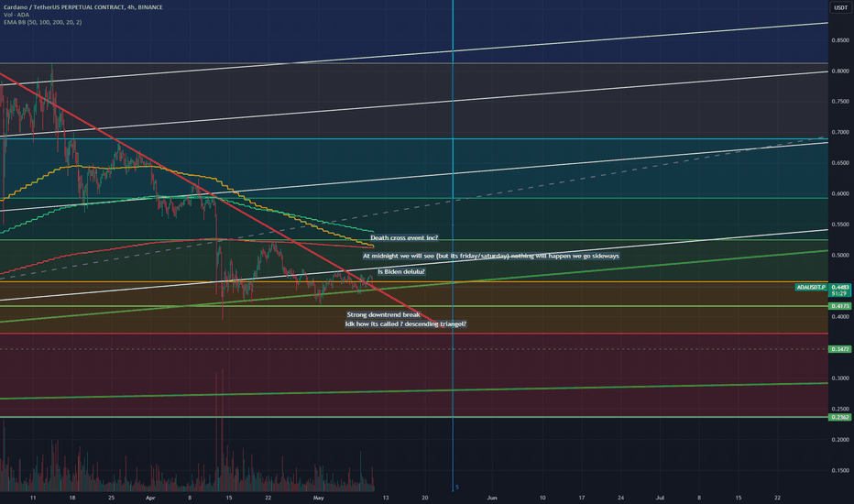Image resolution: width=854 pixels, height=504 pixels.
Task: Click the 20 date on time axis
Action: pos(425,498)
